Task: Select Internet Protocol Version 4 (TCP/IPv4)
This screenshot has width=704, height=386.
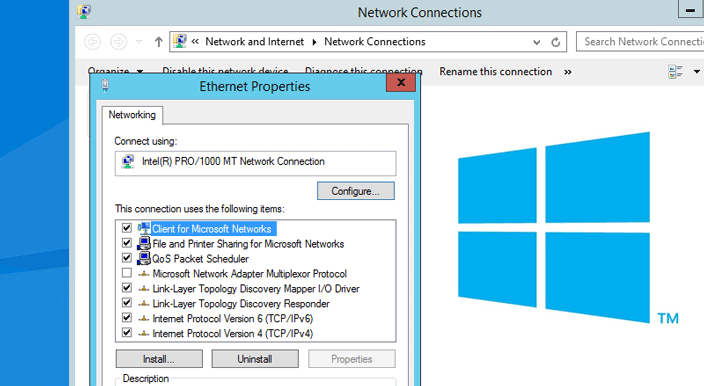Action: 233,333
